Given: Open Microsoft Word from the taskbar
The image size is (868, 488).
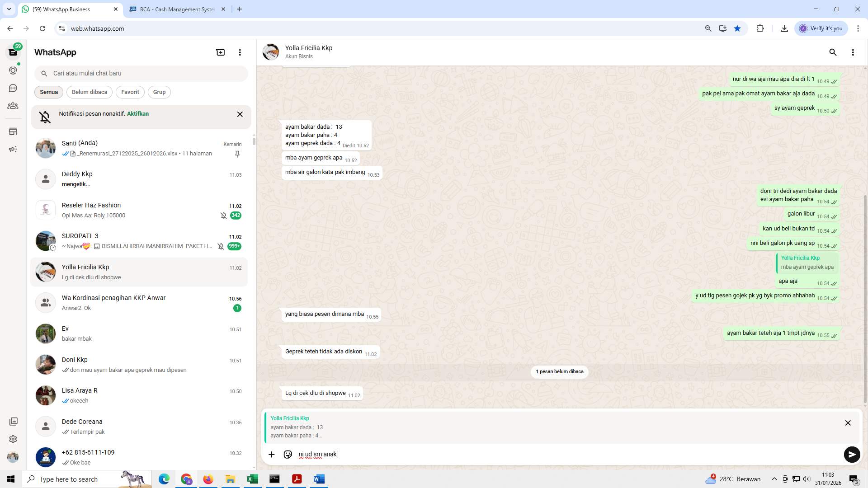Looking at the screenshot, I should pyautogui.click(x=319, y=479).
